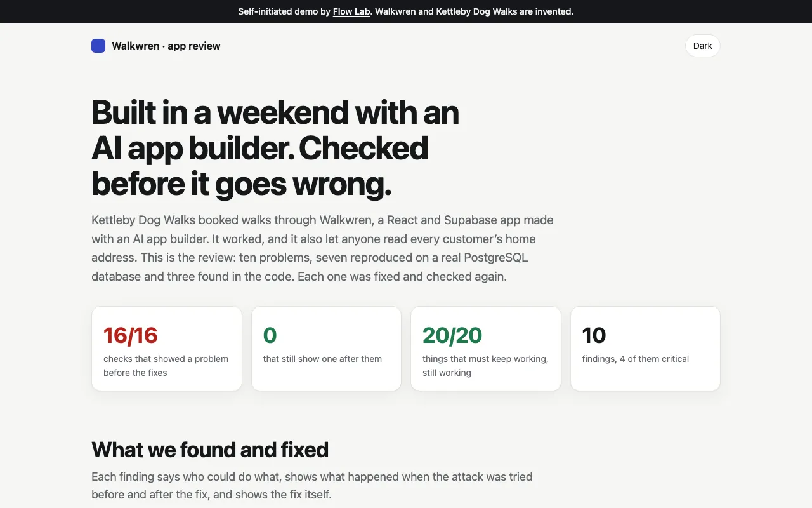The image size is (812, 508).
Task: Click the green 0 number
Action: tap(270, 335)
